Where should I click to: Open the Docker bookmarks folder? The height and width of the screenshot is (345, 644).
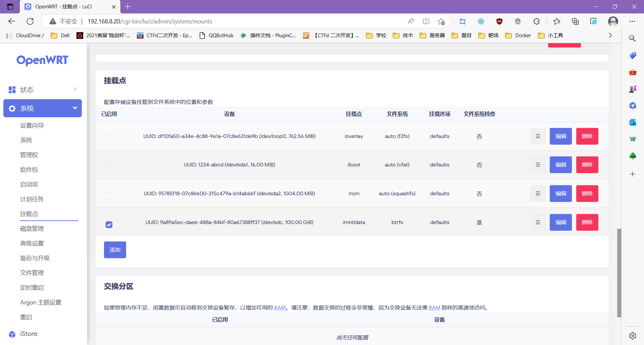tap(518, 36)
